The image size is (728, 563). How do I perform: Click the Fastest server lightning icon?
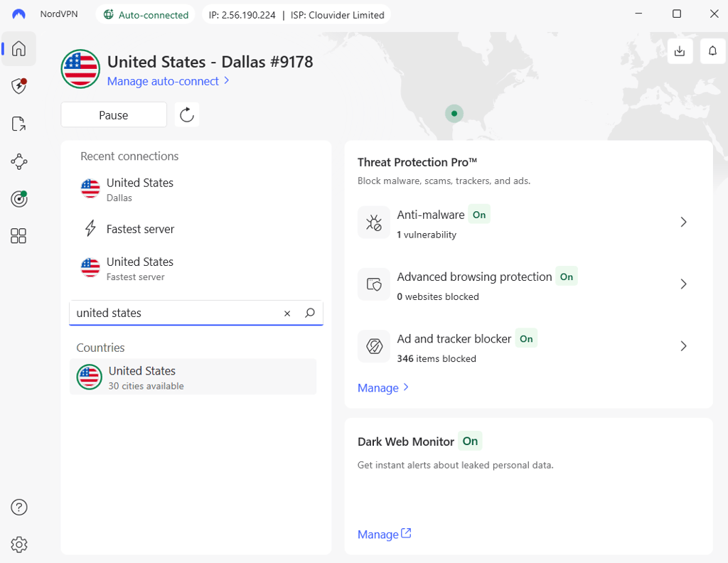[90, 228]
